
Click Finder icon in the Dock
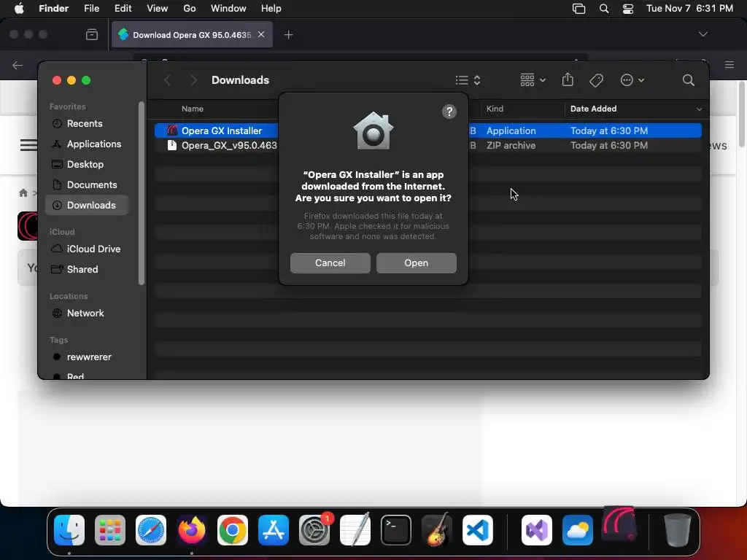tap(69, 530)
